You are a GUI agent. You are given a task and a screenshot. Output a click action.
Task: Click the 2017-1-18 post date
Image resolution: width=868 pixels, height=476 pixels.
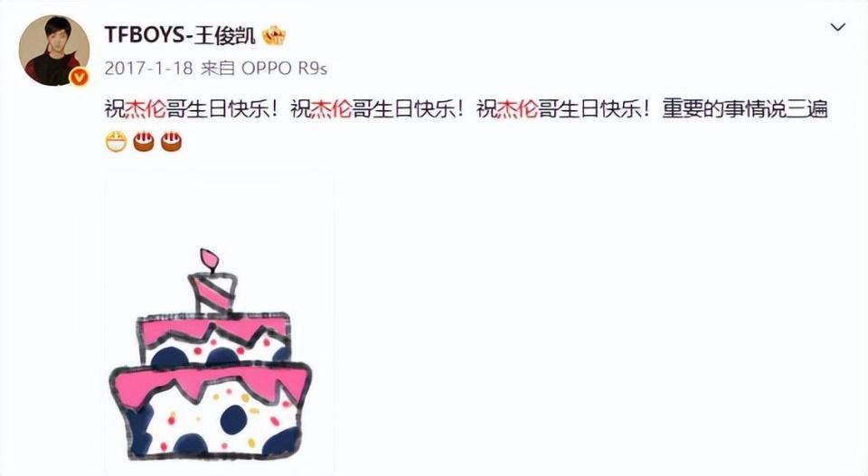[x=148, y=68]
